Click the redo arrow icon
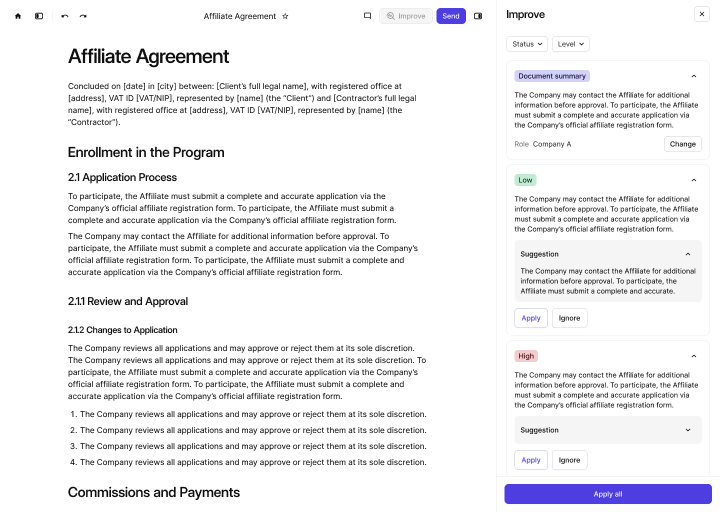Screen dimensions: 720x512 (83, 16)
